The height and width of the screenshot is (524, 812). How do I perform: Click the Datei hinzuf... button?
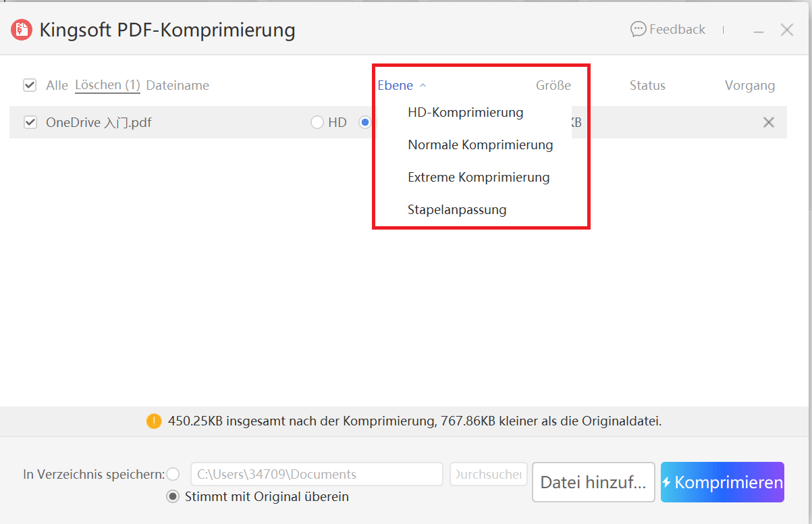click(x=593, y=482)
